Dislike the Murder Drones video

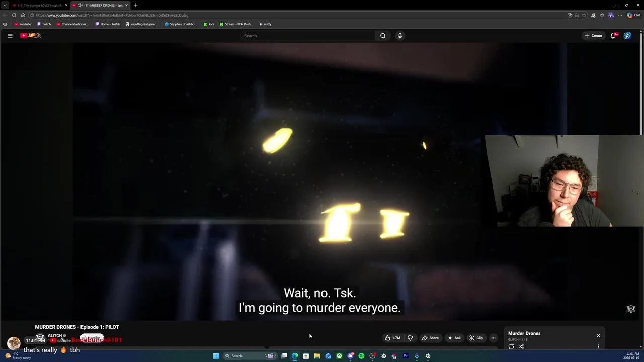410,338
